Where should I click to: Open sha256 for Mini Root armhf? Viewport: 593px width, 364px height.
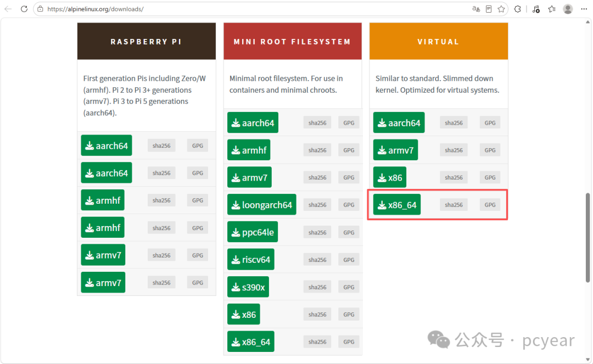click(317, 150)
